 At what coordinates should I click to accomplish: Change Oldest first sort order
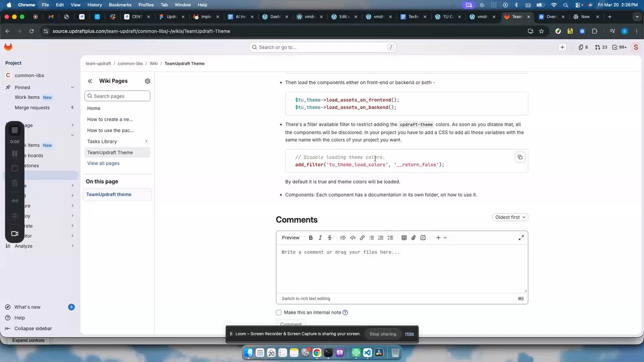(510, 217)
